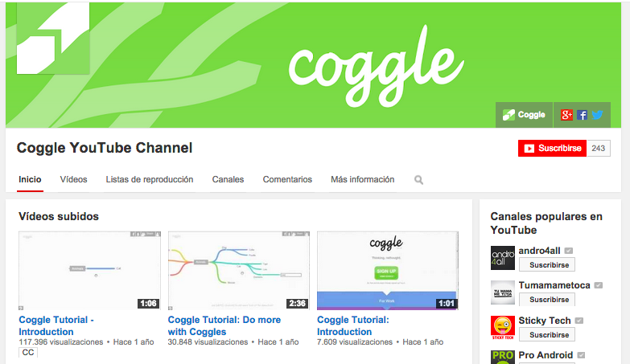Play the 2:36 Do more with Coggles thumbnail

(x=239, y=271)
